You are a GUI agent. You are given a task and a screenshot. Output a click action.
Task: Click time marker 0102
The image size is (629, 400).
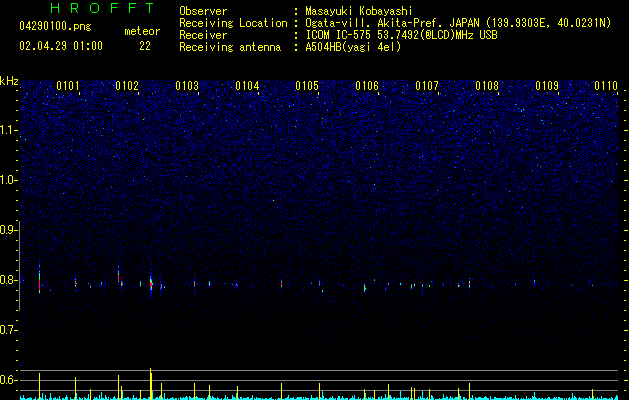coord(127,86)
